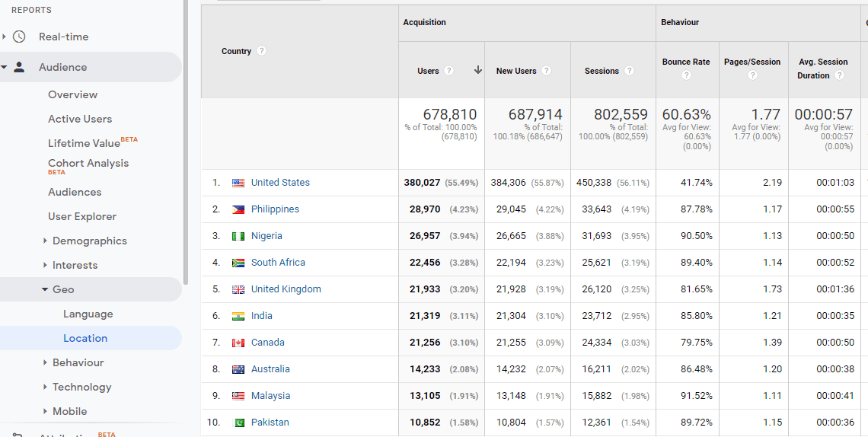Click help icon beside Sessions header
The image size is (868, 437).
click(629, 71)
